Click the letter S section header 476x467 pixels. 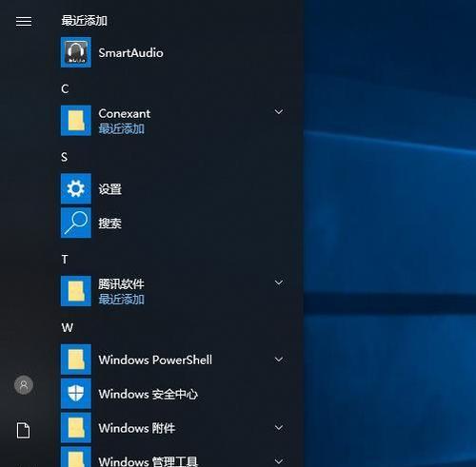click(x=65, y=157)
